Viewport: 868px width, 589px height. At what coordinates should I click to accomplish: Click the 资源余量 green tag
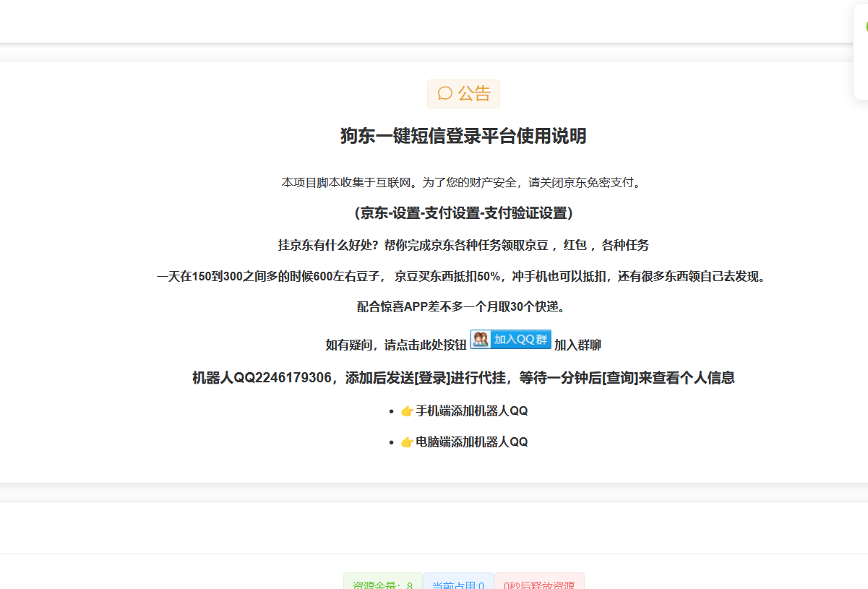383,582
